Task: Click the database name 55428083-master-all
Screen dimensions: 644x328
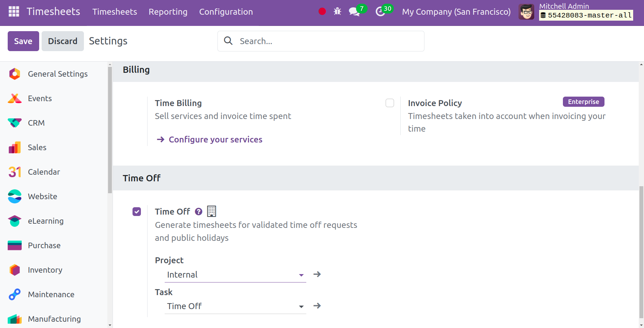Action: (x=586, y=15)
